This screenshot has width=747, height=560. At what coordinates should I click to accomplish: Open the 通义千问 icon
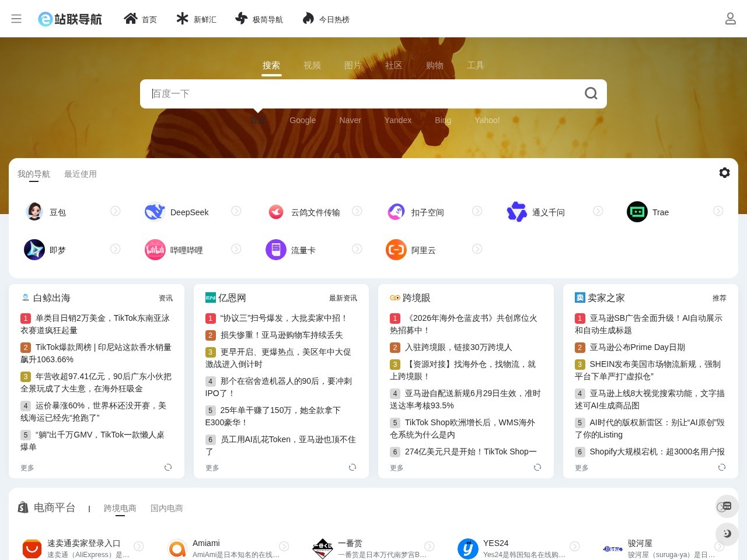[x=517, y=212]
